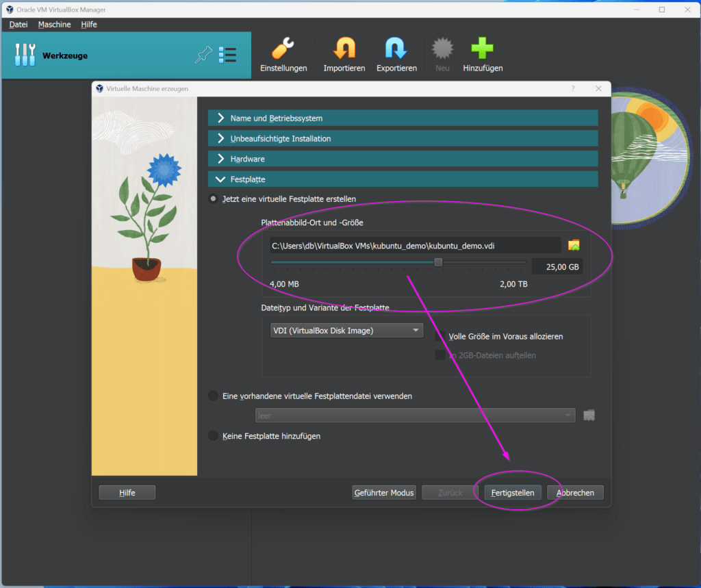Click the dialog help question mark
This screenshot has width=701, height=588.
(x=573, y=88)
